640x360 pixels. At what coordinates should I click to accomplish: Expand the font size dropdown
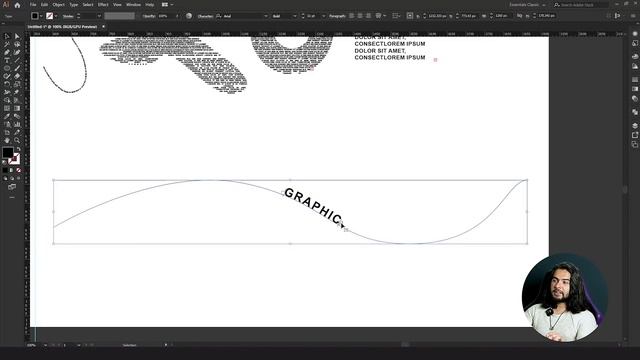[x=323, y=16]
